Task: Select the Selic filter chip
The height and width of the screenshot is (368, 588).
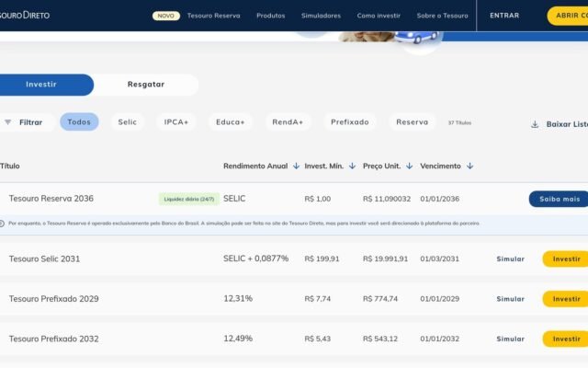Action: [x=128, y=122]
